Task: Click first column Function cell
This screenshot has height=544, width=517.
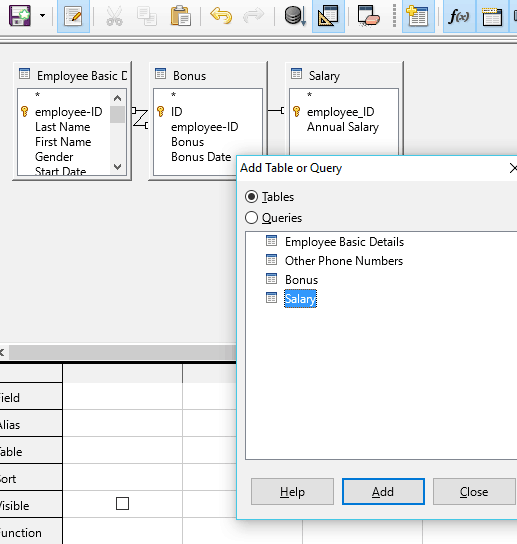Action: pos(122,532)
